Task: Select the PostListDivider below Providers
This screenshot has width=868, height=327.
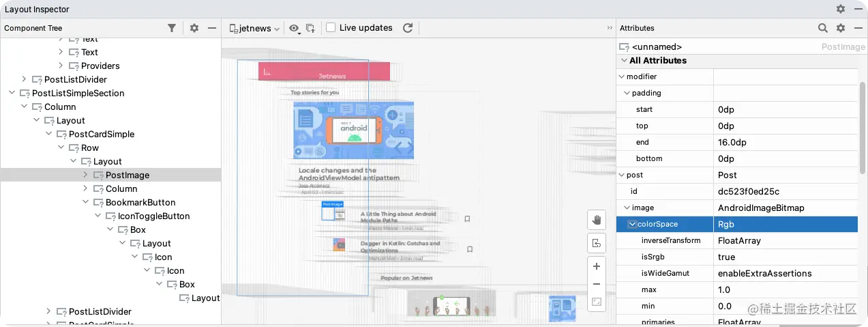Action: pyautogui.click(x=76, y=79)
